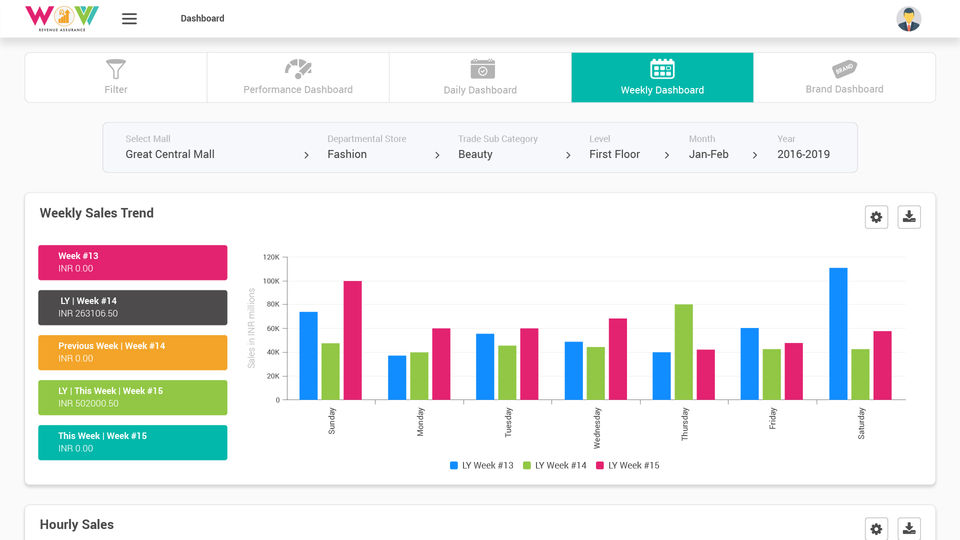Click the 120K y-axis value

[x=271, y=257]
